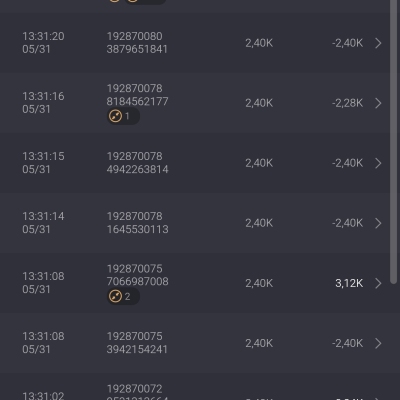Image resolution: width=400 pixels, height=400 pixels.
Task: Click the vertical scrollbar thumb
Action: point(394,142)
